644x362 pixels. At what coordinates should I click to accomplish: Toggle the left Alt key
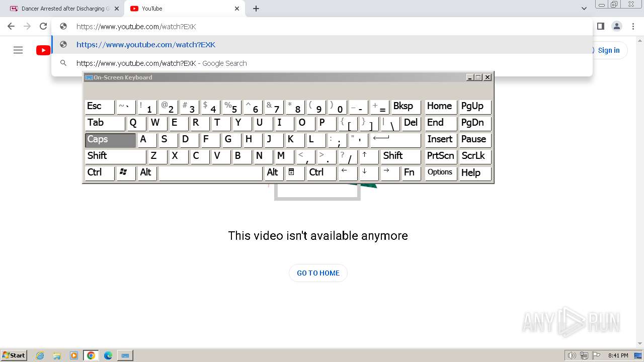pos(147,173)
